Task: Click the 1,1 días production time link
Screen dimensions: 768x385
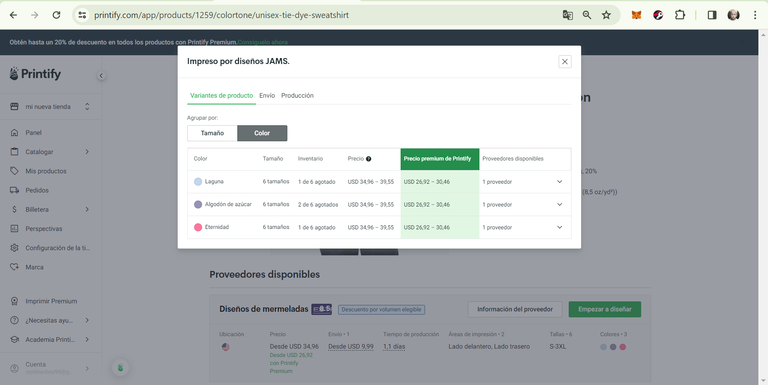Action: pos(394,346)
